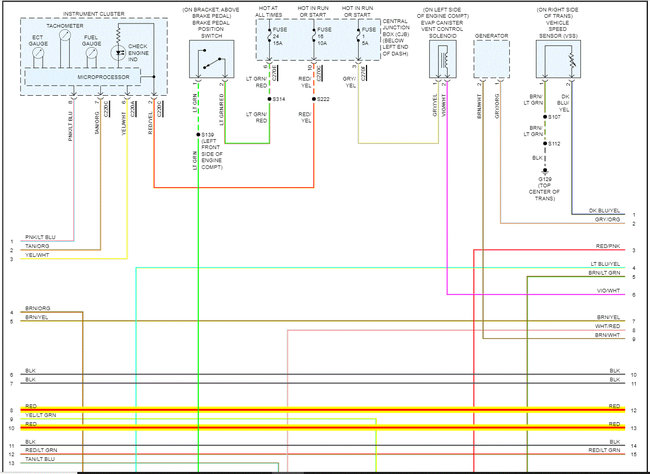
Task: Click the vehicle speed sensor symbol
Action: click(558, 59)
